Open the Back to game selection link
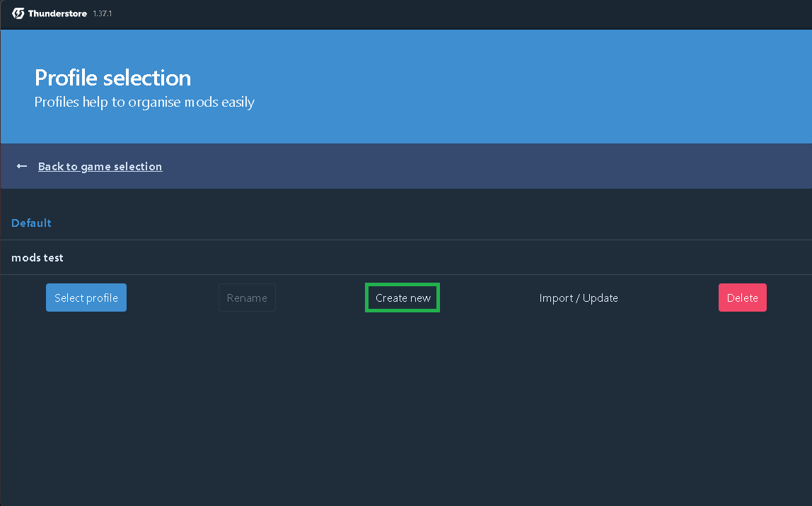 [x=100, y=167]
